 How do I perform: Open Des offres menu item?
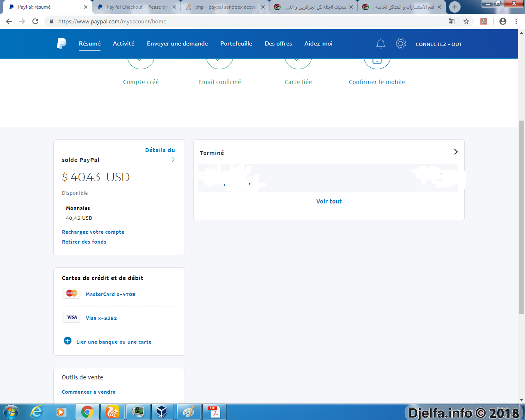pos(278,43)
